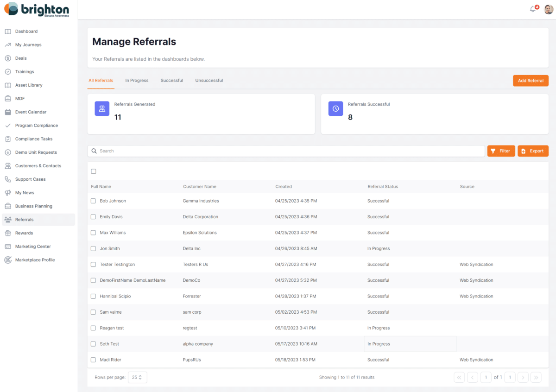Select all referrals using the header checkbox
Screen dimensions: 556x392
tap(93, 171)
